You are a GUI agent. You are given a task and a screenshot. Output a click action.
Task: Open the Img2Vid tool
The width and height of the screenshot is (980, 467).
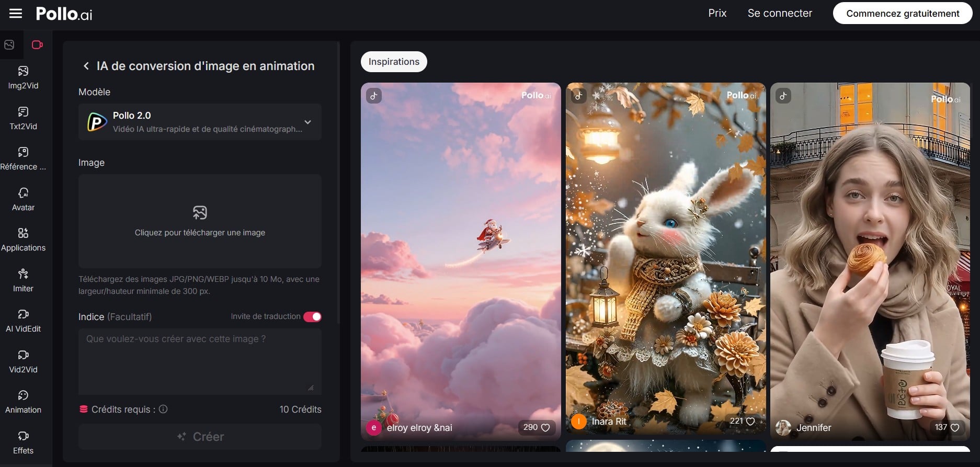[x=23, y=77]
